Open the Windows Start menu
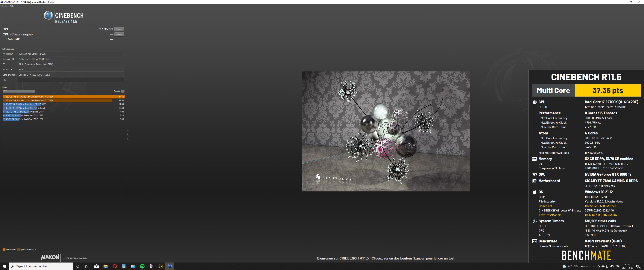This screenshot has height=270, width=644. [4, 266]
